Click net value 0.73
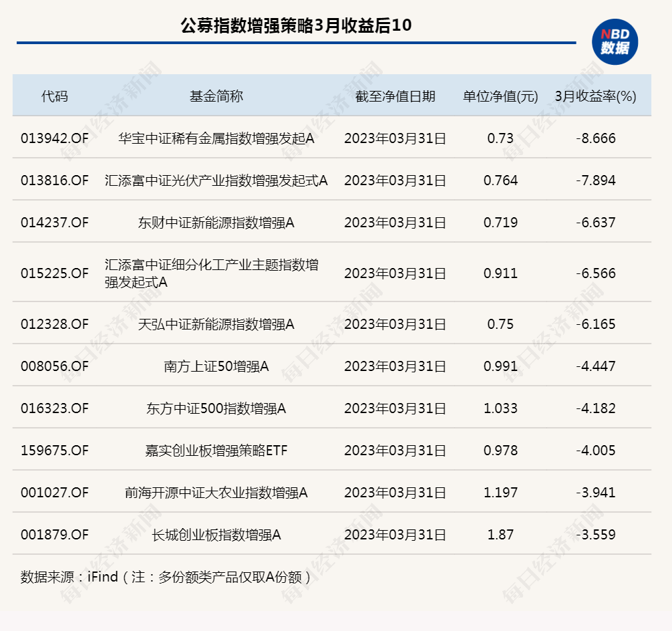The image size is (672, 631). [x=500, y=138]
